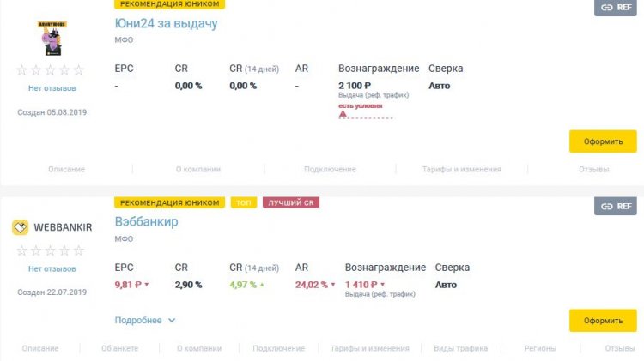
Task: Open the red warning triangle under есть условия
Action: click(x=343, y=114)
